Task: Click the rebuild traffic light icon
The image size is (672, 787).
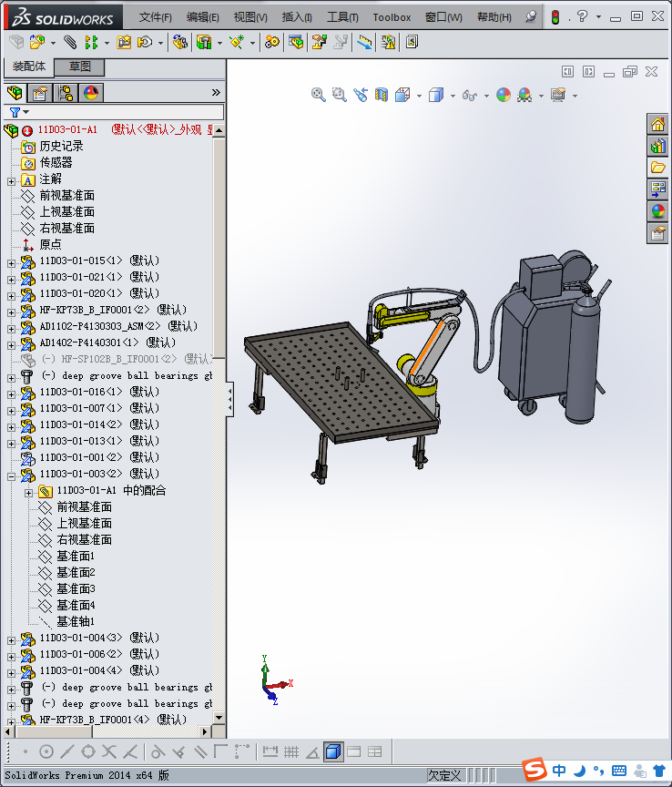Action: point(555,17)
